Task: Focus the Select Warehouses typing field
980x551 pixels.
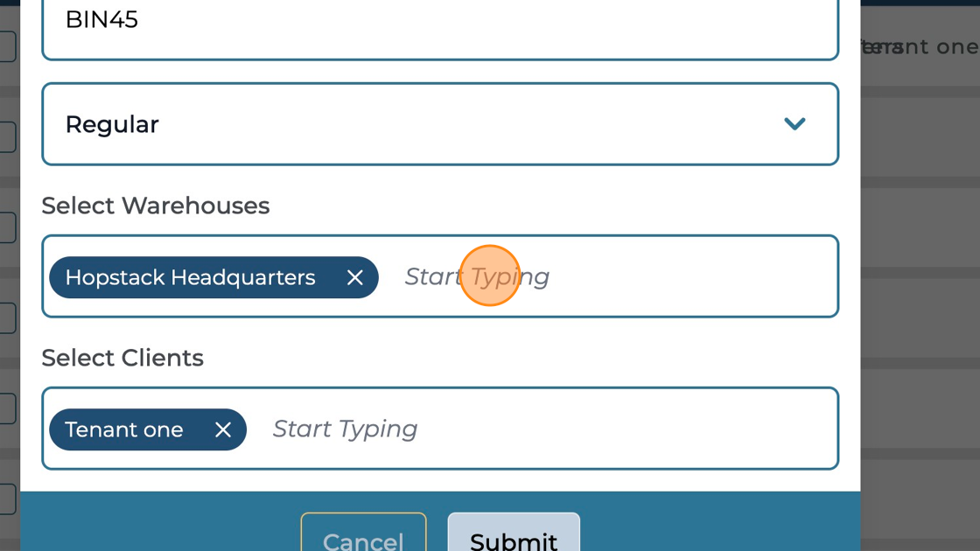Action: point(612,277)
